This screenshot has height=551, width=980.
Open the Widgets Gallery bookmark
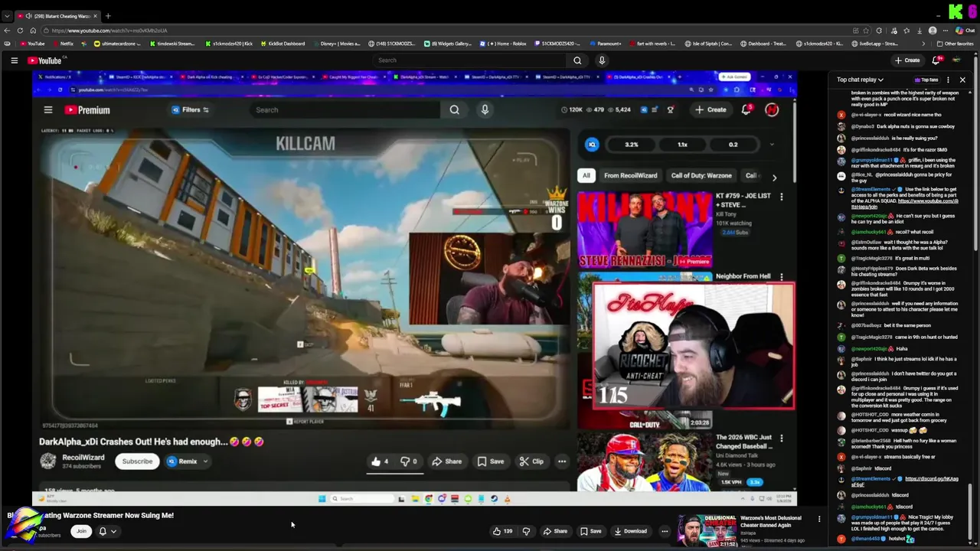pyautogui.click(x=448, y=44)
